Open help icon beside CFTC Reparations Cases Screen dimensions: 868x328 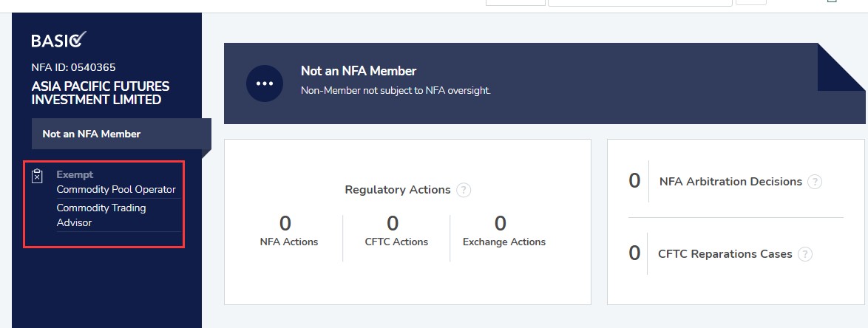(x=805, y=254)
